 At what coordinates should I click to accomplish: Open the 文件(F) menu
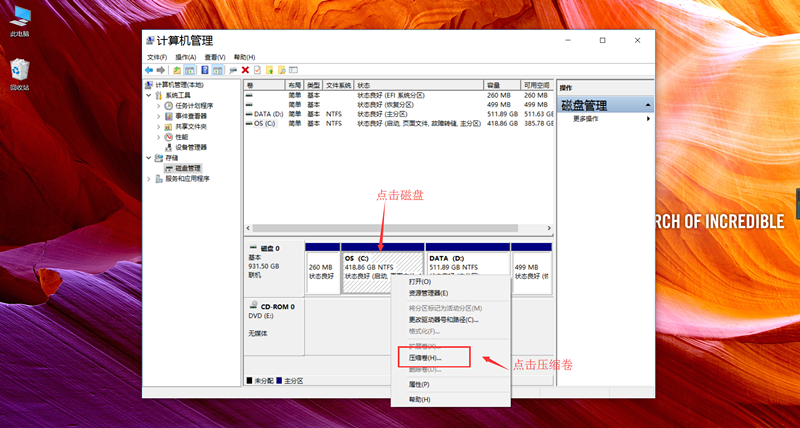[x=157, y=57]
